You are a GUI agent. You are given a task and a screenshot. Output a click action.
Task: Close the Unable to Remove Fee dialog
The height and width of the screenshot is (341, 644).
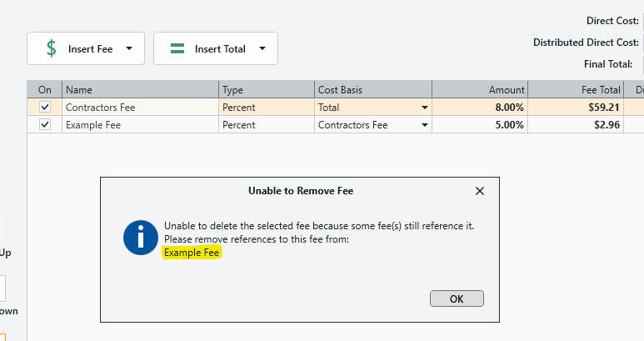(x=479, y=191)
